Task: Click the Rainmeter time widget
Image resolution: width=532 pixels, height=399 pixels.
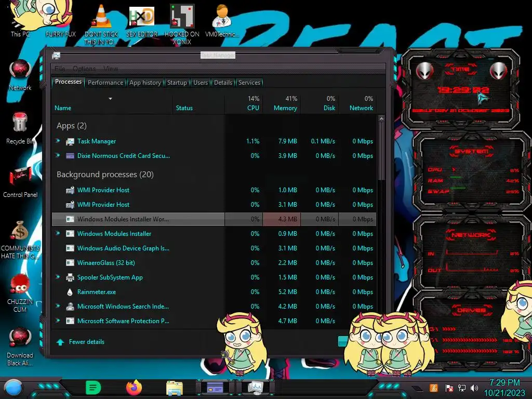Action: click(x=461, y=89)
